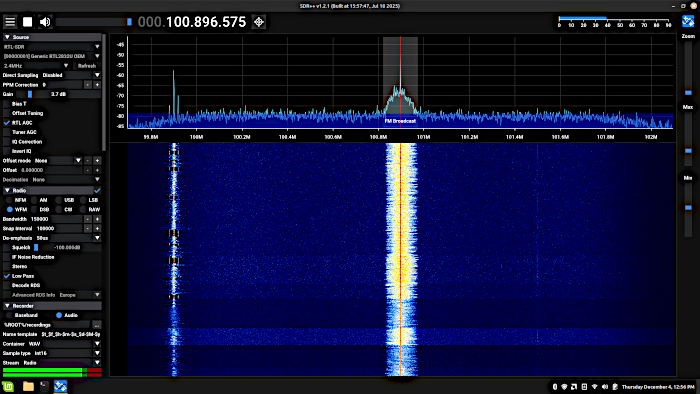Open the Advanced RDS Info region dropdown
Screen dimensions: 700x394
[x=79, y=295]
